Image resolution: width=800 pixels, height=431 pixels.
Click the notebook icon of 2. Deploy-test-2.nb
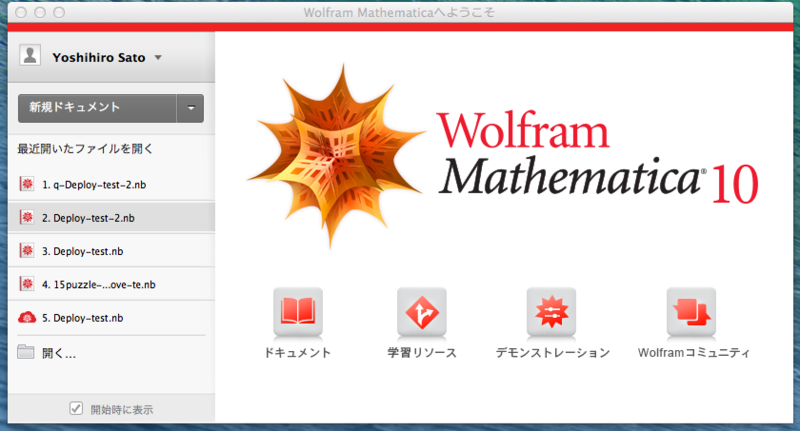(x=27, y=217)
